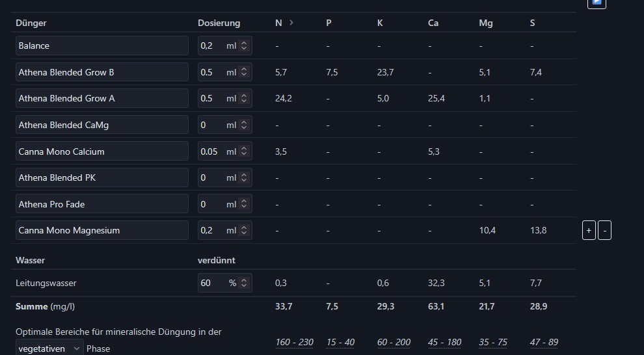Screen dimensions: 644x355
Task: Click stepper arrows for Athena Pro Fade dosage
Action: [x=244, y=204]
